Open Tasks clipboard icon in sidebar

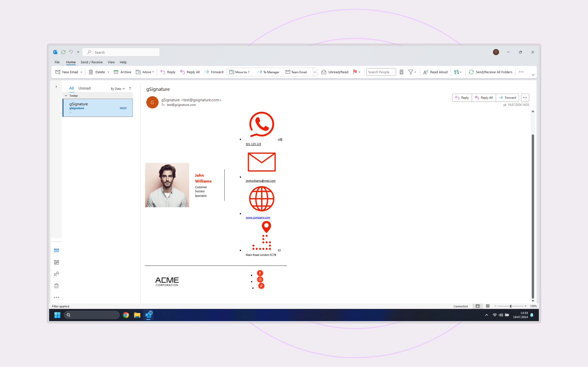56,286
